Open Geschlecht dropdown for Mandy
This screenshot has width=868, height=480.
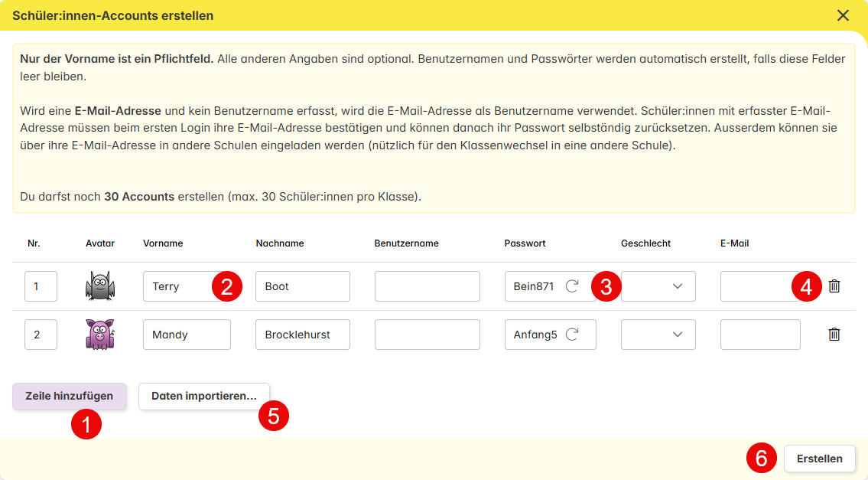pos(658,335)
